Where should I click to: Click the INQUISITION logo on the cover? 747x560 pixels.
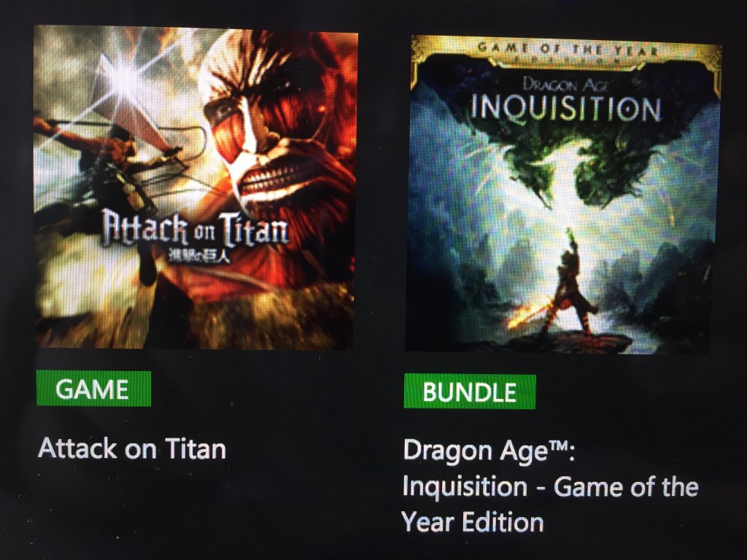(x=566, y=109)
